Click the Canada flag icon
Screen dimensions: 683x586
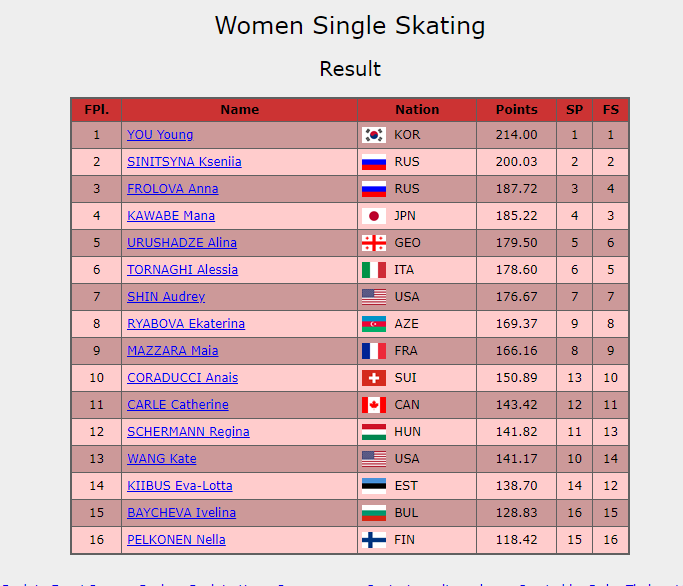click(x=374, y=405)
